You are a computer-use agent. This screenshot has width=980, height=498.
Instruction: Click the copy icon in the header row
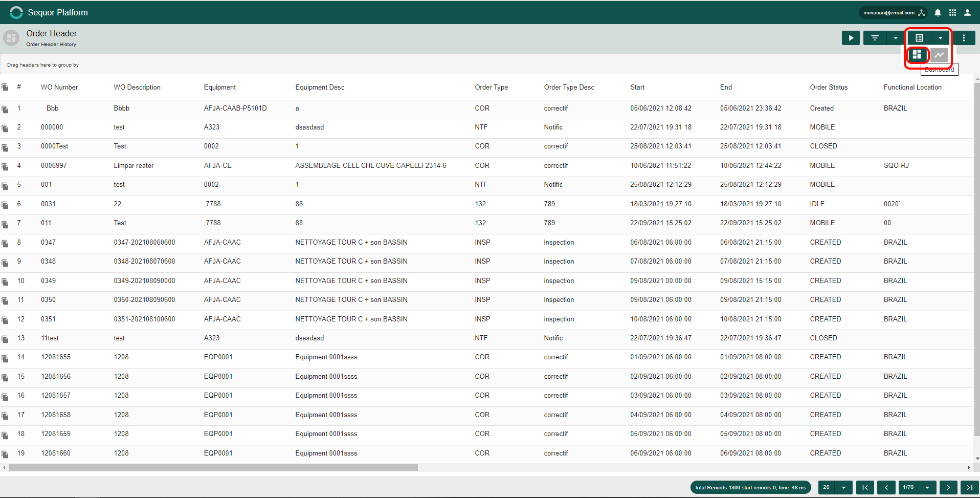(x=5, y=88)
